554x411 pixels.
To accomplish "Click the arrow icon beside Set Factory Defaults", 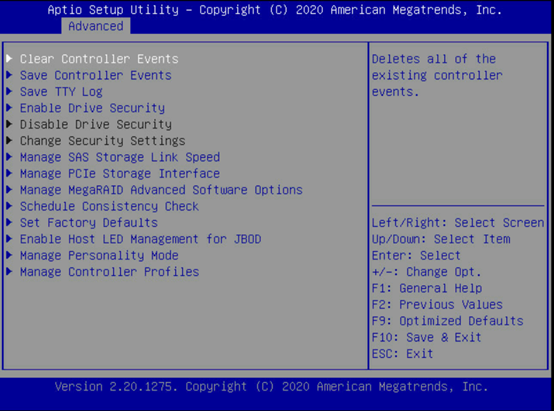I will click(10, 222).
